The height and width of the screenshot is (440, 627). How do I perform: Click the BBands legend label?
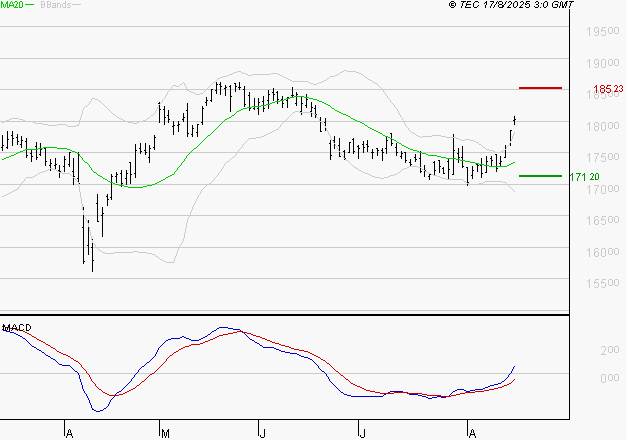click(56, 5)
